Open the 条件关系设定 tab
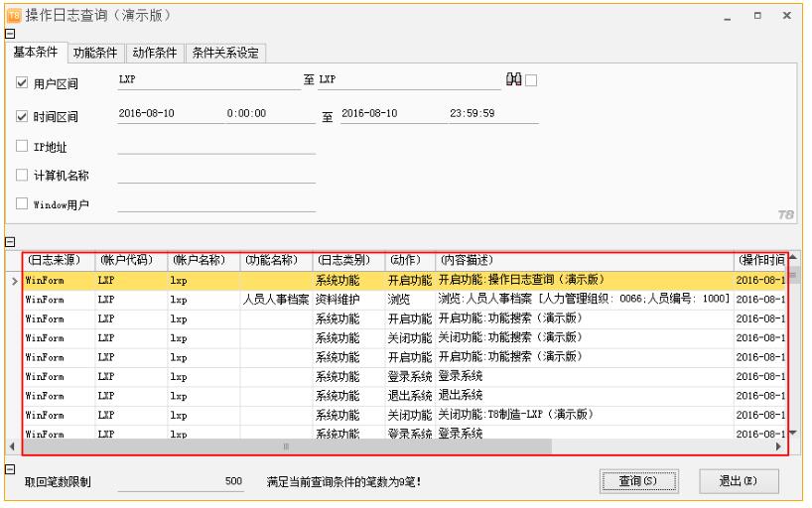Screen dimensions: 812x508 coord(224,52)
